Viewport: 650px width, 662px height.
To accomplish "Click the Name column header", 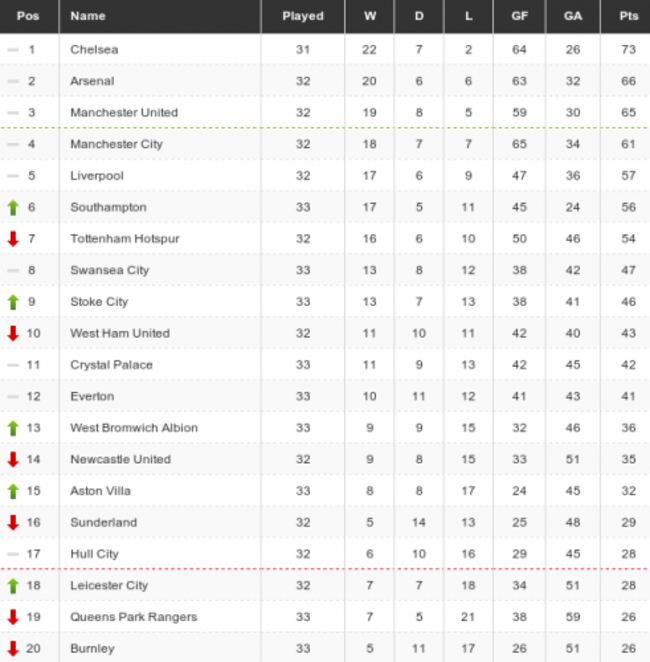I will 88,16.
